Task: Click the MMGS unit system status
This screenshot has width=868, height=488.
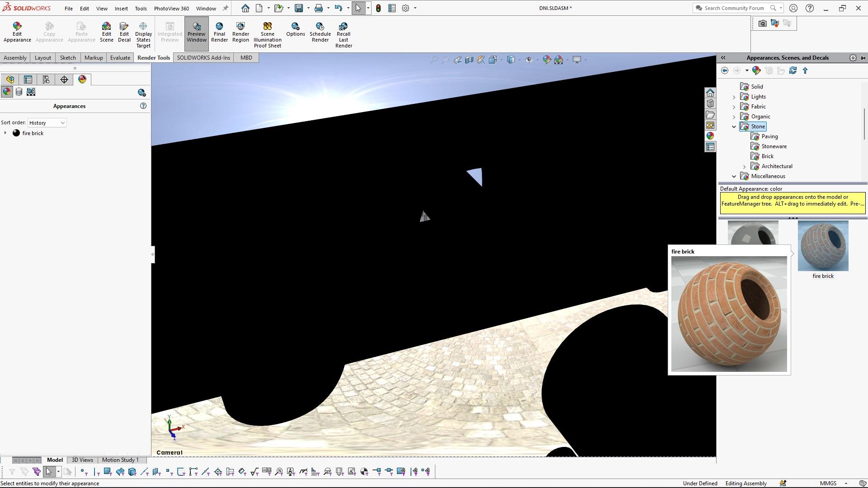Action: tap(828, 483)
